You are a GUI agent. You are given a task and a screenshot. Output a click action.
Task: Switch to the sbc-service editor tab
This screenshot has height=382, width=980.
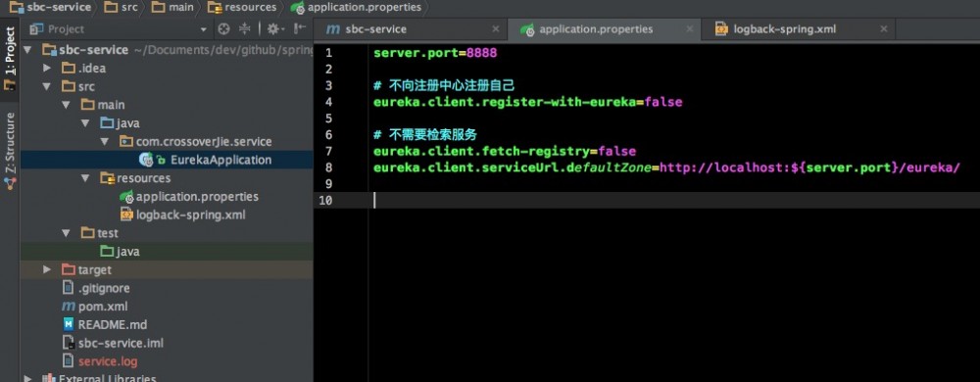(x=412, y=29)
